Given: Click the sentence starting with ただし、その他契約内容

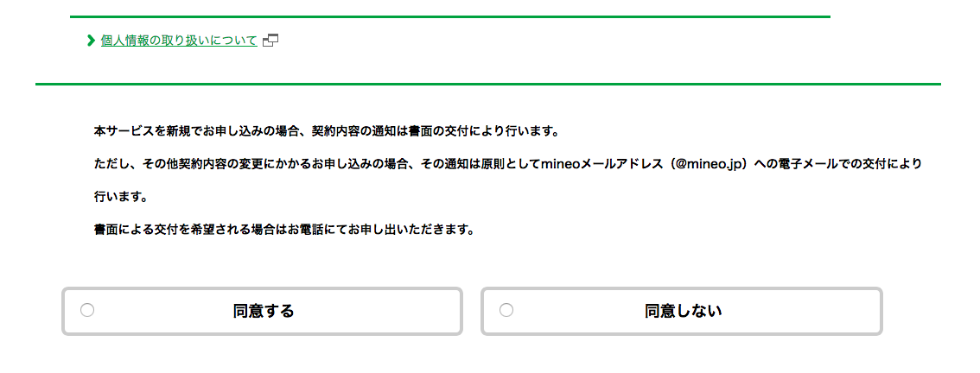Looking at the screenshot, I should [508, 164].
